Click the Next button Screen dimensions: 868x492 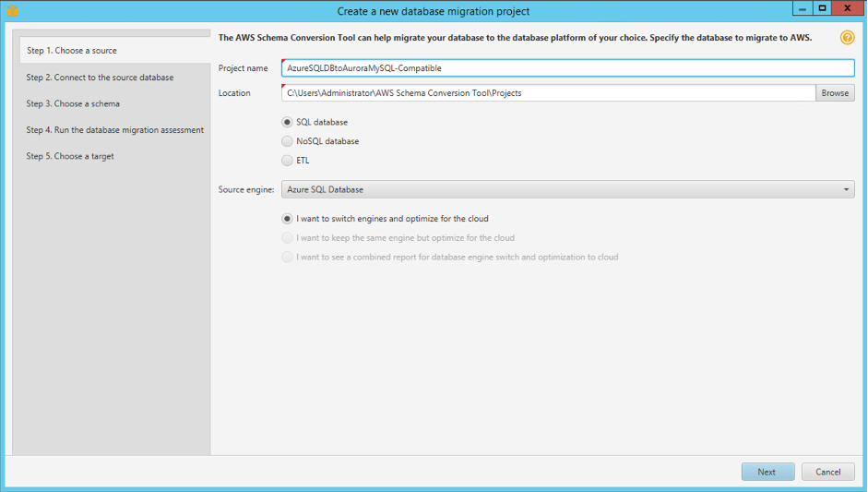point(767,472)
